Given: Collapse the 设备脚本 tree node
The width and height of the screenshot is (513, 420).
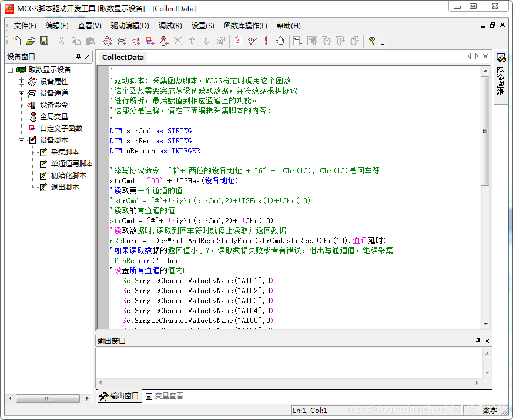Looking at the screenshot, I should (21, 140).
